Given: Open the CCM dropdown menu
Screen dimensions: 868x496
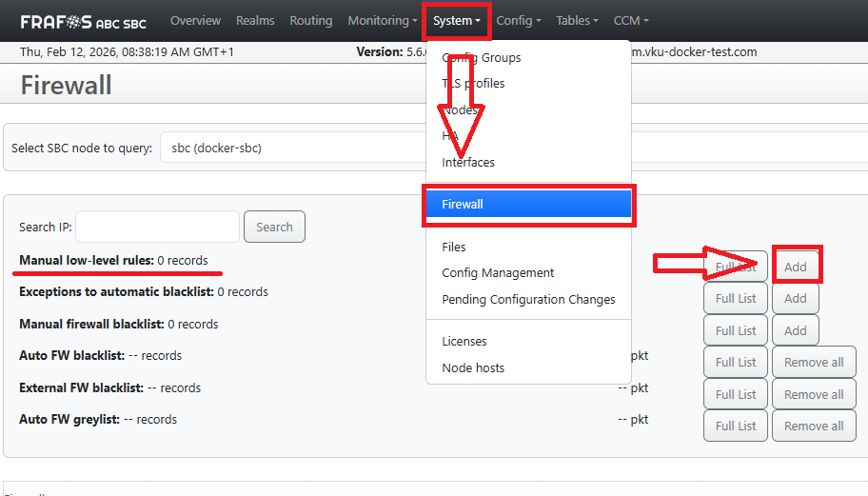Looking at the screenshot, I should tap(631, 21).
